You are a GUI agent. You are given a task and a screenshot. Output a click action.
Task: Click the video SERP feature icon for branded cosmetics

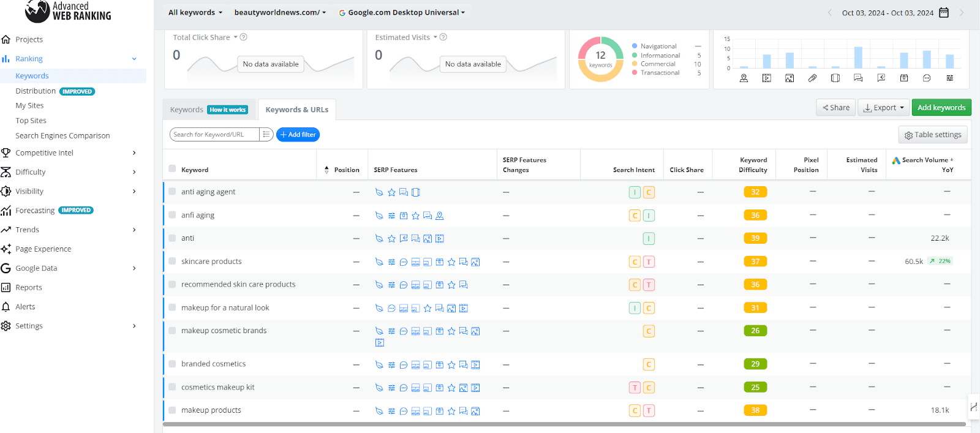(475, 365)
